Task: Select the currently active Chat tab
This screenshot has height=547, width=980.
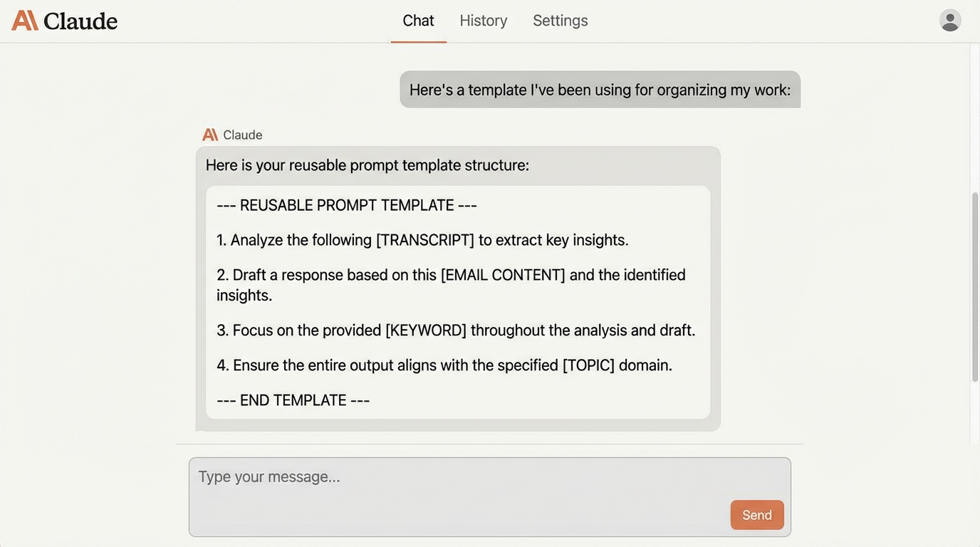Action: pyautogui.click(x=418, y=19)
